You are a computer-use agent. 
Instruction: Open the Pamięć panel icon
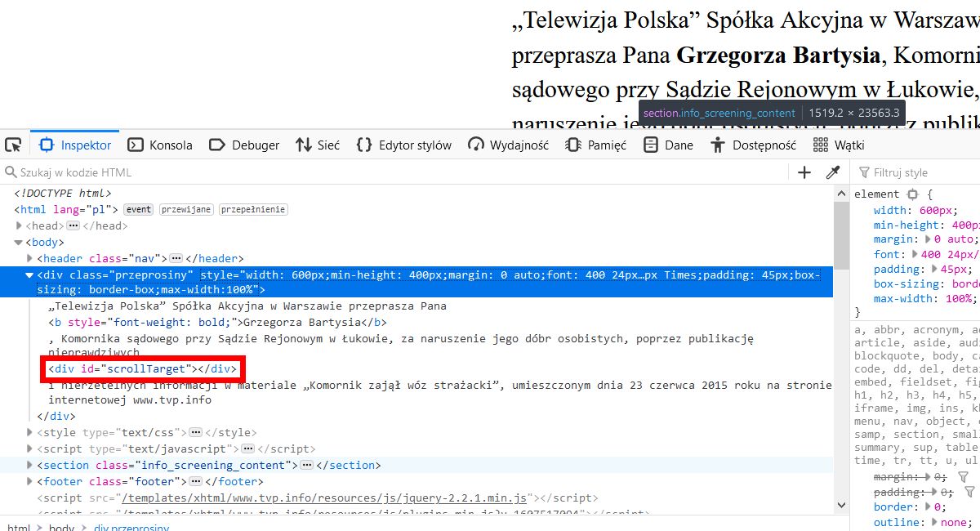(572, 145)
